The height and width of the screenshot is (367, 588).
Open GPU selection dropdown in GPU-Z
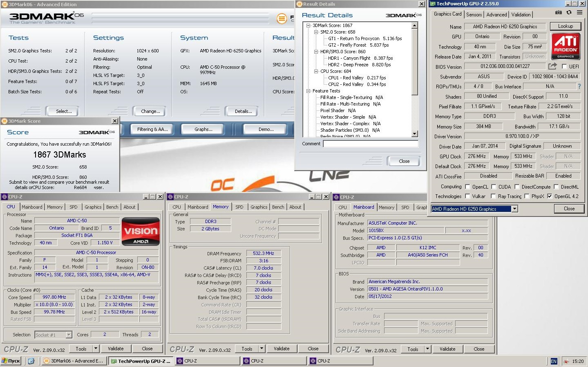point(514,209)
